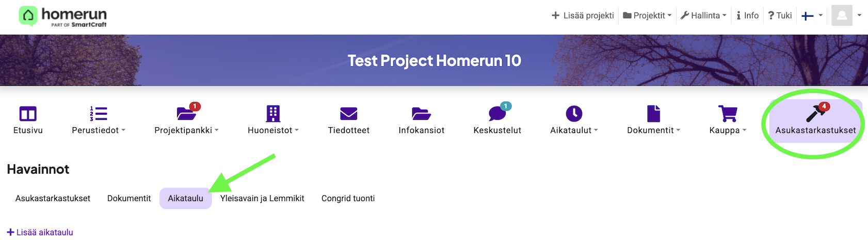Open the Tiedotteet envelope icon
The height and width of the screenshot is (244, 868).
pyautogui.click(x=348, y=114)
